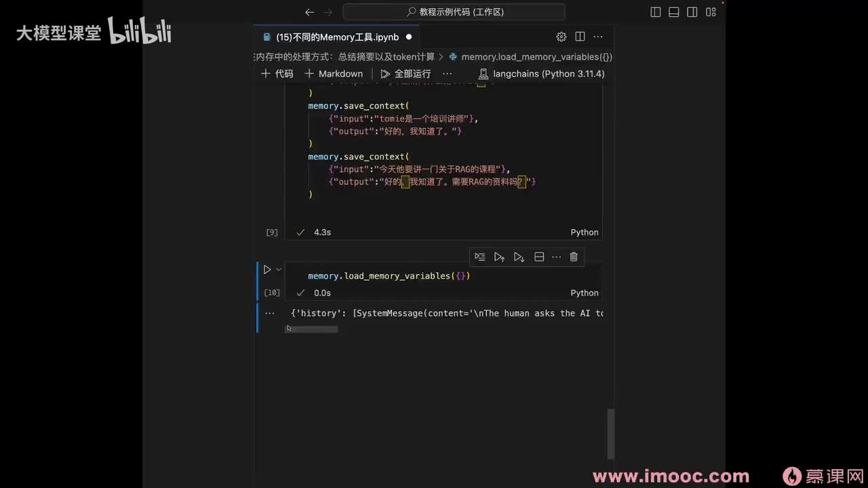Click the execution count [9] label
This screenshot has height=488, width=868.
click(272, 232)
